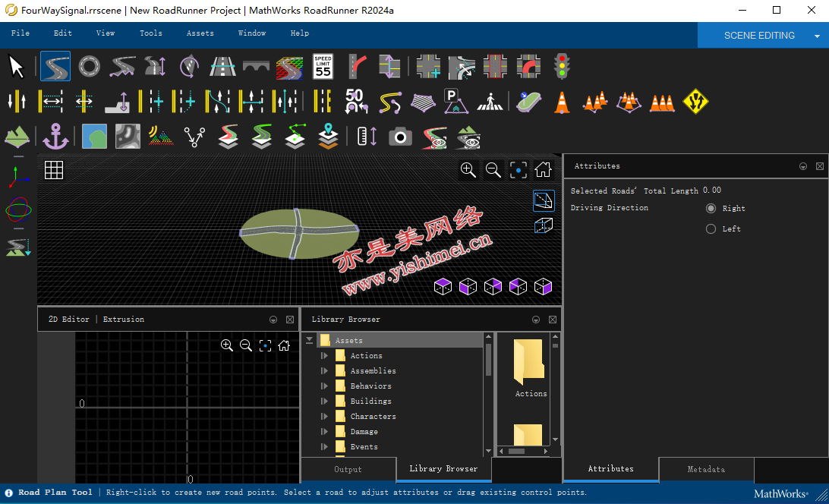
Task: Open the File menu
Action: [20, 33]
